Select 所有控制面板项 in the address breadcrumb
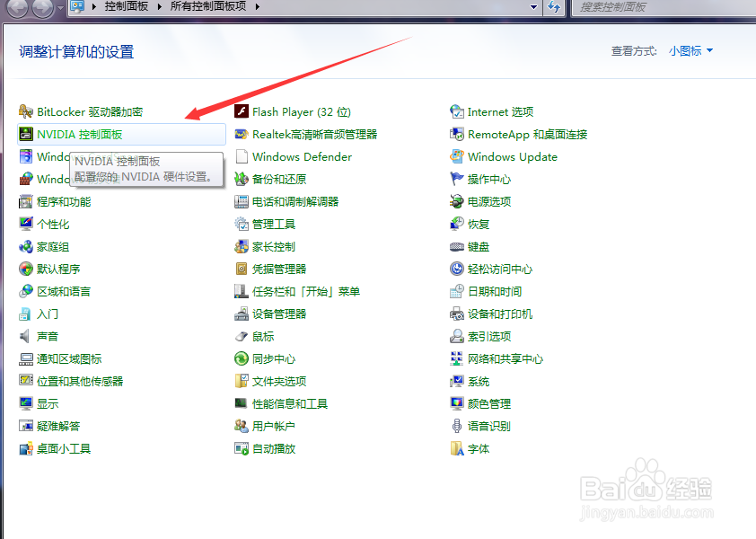The height and width of the screenshot is (539, 756). [x=208, y=7]
